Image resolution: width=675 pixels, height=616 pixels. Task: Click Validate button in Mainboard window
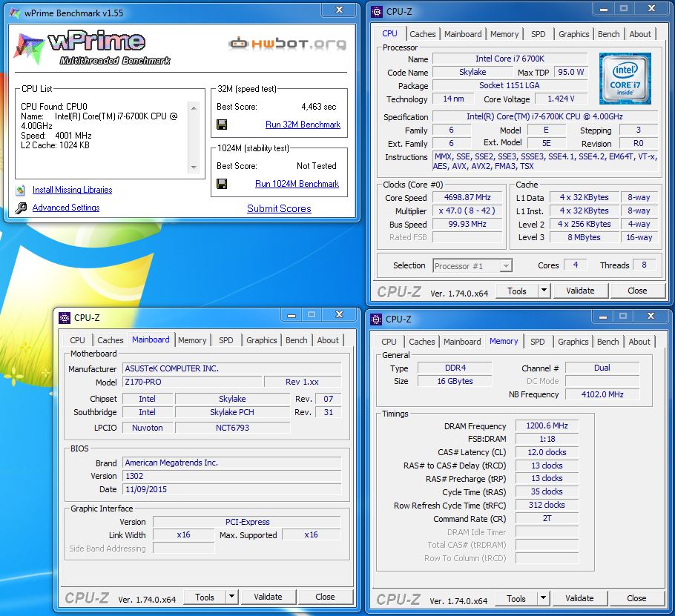click(x=268, y=597)
